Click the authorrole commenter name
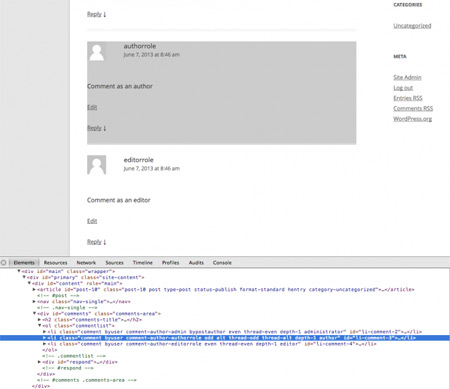450x389 pixels. (x=140, y=46)
